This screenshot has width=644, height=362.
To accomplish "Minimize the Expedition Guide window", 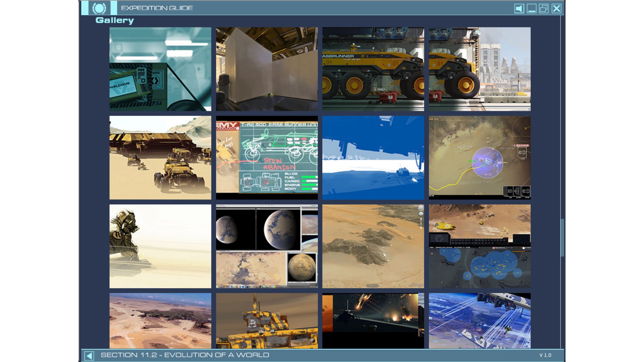I will click(x=531, y=8).
